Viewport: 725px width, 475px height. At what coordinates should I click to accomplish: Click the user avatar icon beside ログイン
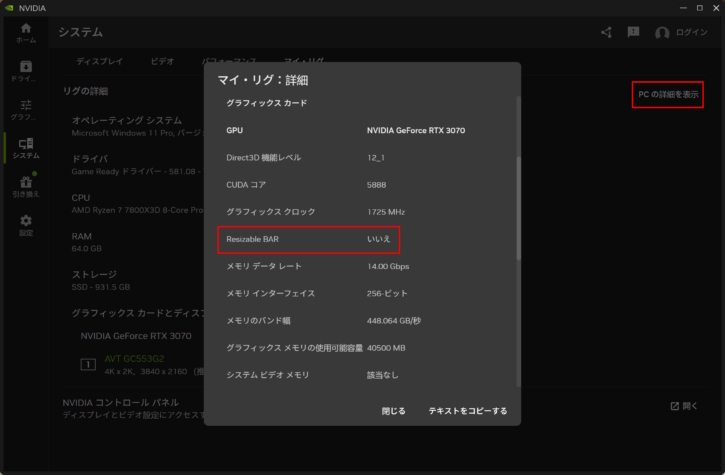(x=662, y=33)
